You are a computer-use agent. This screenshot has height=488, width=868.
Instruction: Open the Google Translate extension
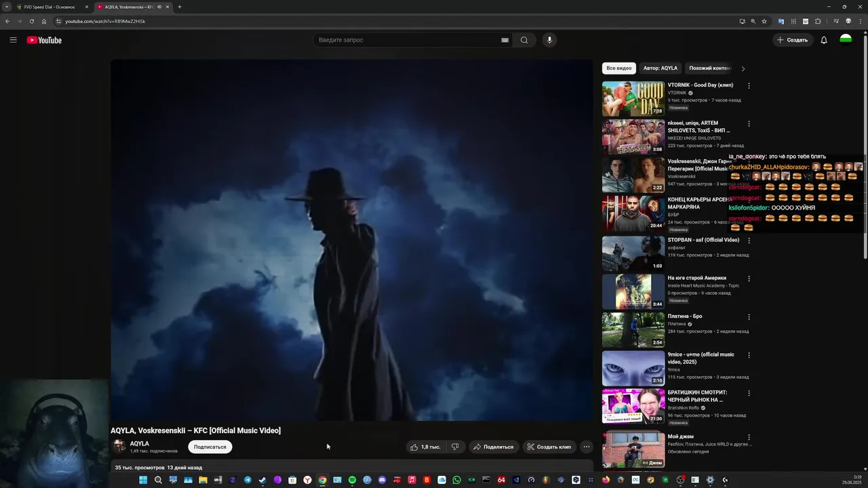coord(781,21)
